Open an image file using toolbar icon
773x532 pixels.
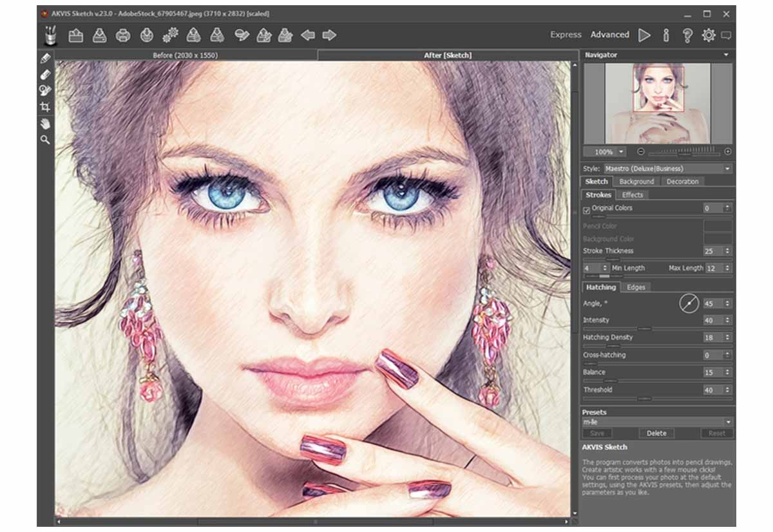point(76,35)
